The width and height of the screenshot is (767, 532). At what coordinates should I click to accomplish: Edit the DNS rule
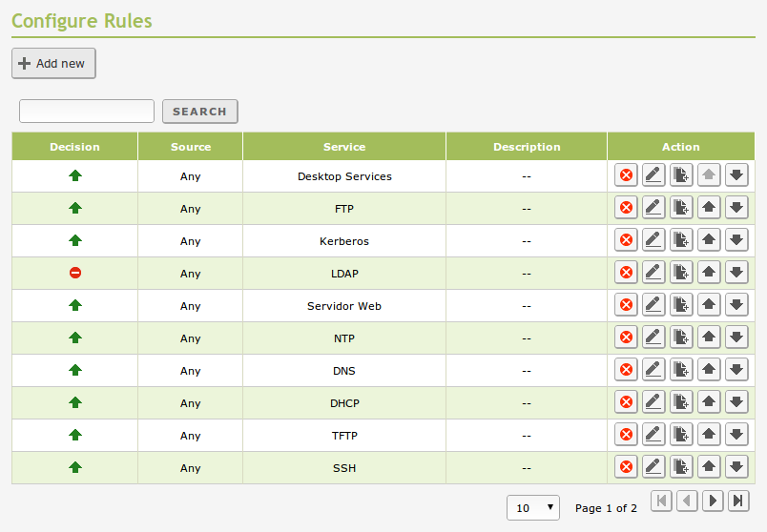[653, 370]
